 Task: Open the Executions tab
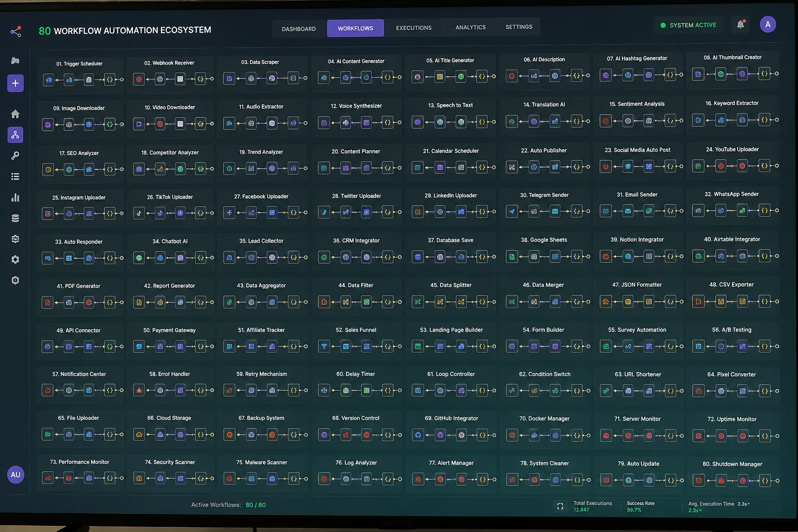coord(414,28)
